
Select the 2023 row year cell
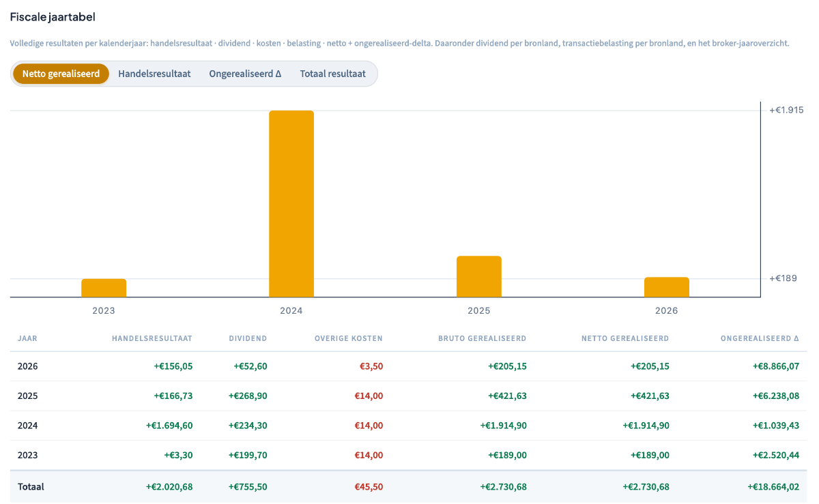point(28,455)
